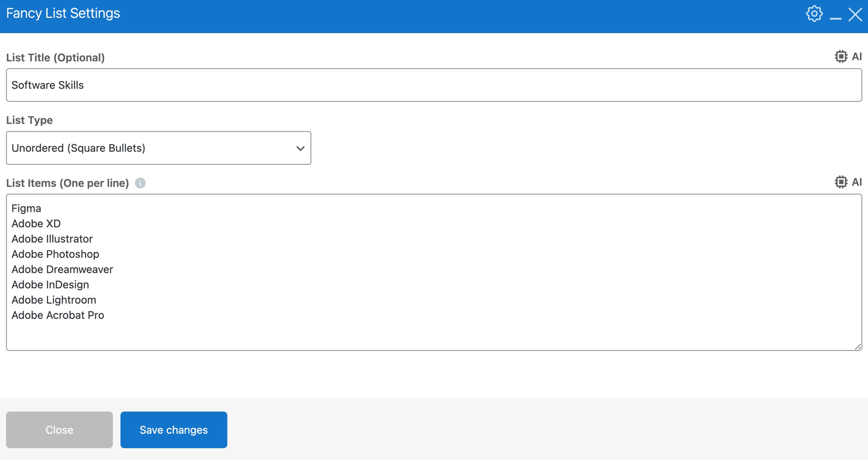The image size is (868, 460).
Task: Click the List Type field label
Action: (29, 120)
